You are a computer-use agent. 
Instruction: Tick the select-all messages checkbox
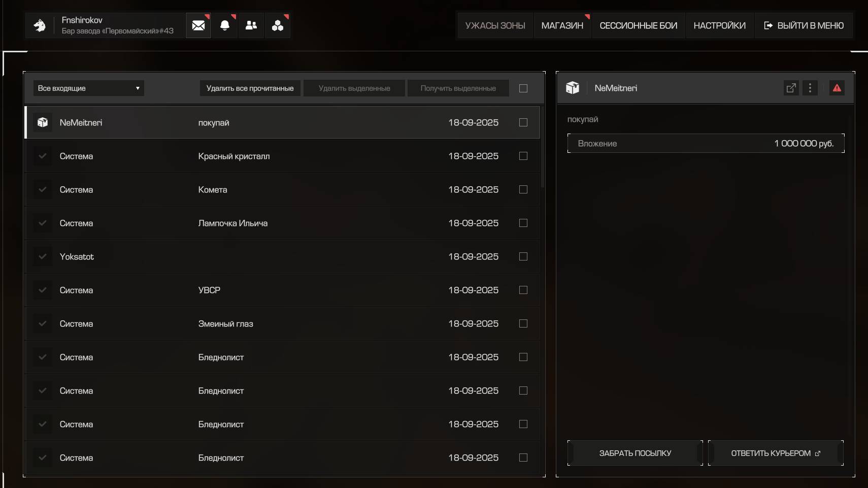523,88
